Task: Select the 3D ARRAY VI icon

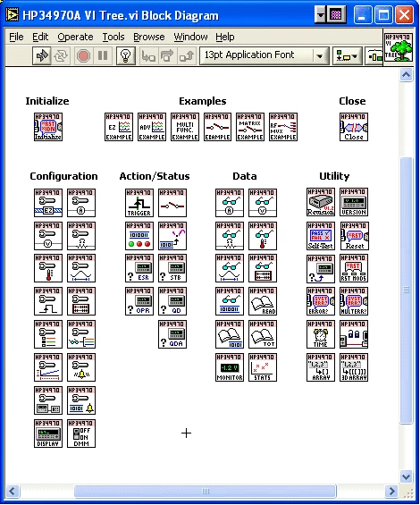Action: tap(354, 367)
